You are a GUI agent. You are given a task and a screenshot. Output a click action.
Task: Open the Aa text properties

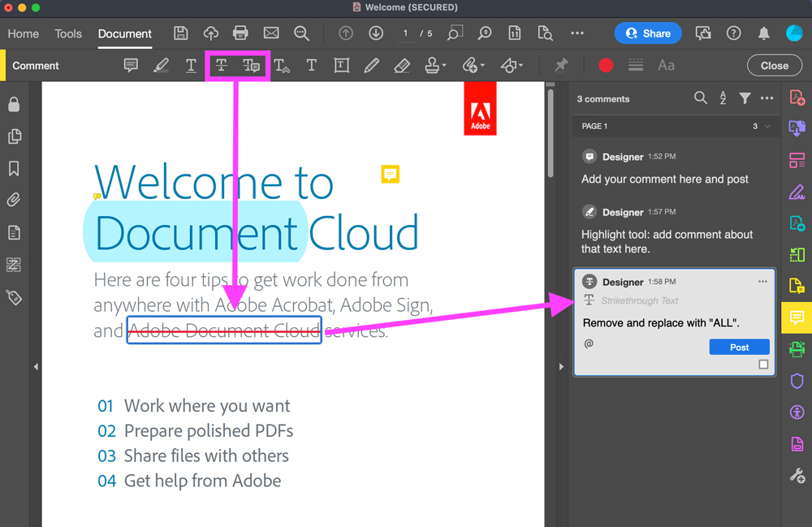pos(666,65)
